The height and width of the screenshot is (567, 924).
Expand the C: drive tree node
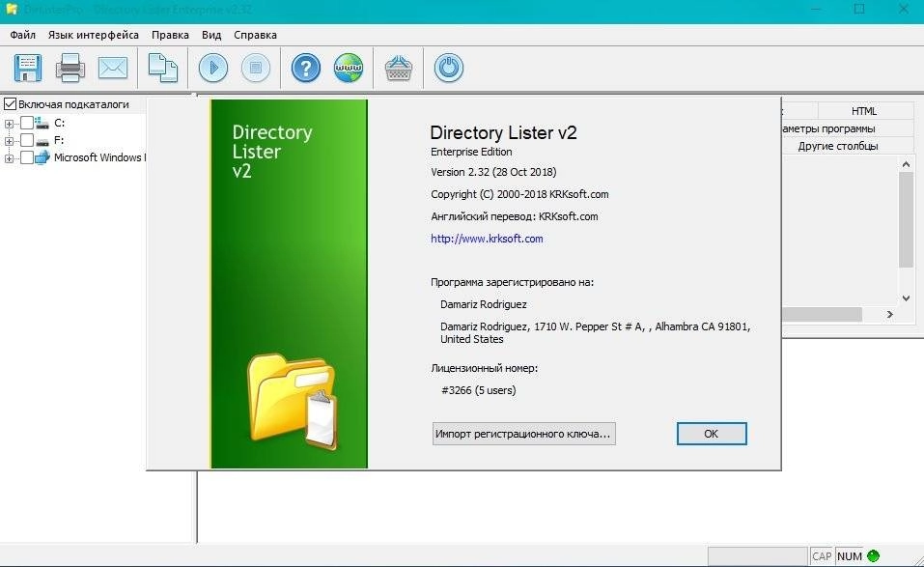(9, 124)
